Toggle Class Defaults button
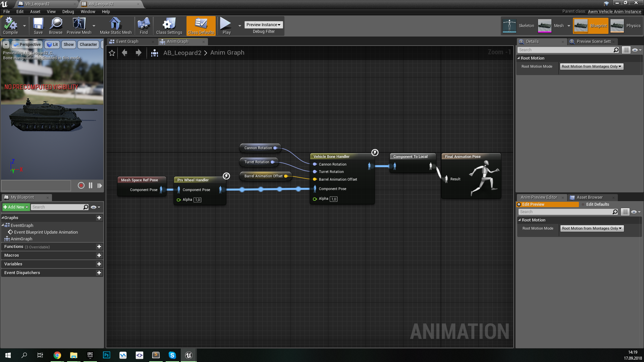Image resolution: width=644 pixels, height=362 pixels. 201,26
